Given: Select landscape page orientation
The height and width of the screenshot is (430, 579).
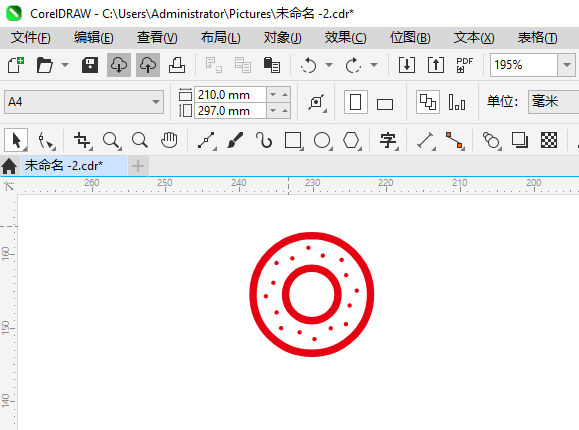Looking at the screenshot, I should pyautogui.click(x=385, y=103).
